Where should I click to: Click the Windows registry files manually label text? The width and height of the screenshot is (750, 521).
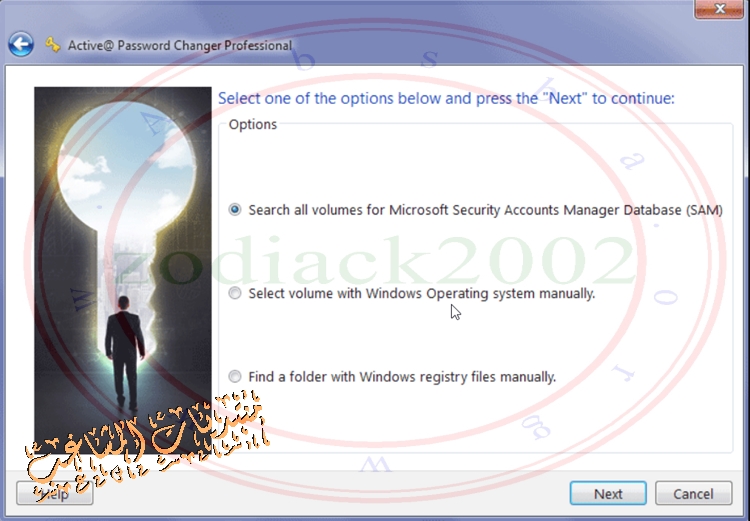coord(457,377)
